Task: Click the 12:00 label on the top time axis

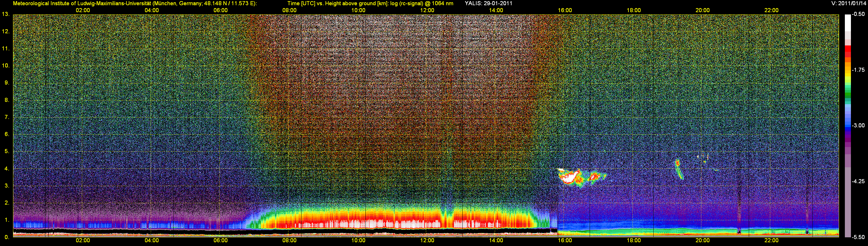Action: [x=427, y=10]
